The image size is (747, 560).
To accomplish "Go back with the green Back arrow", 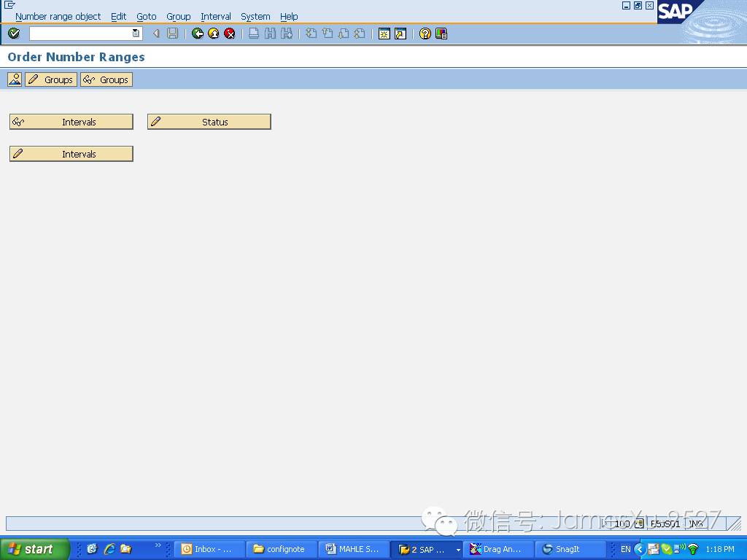I will click(197, 34).
